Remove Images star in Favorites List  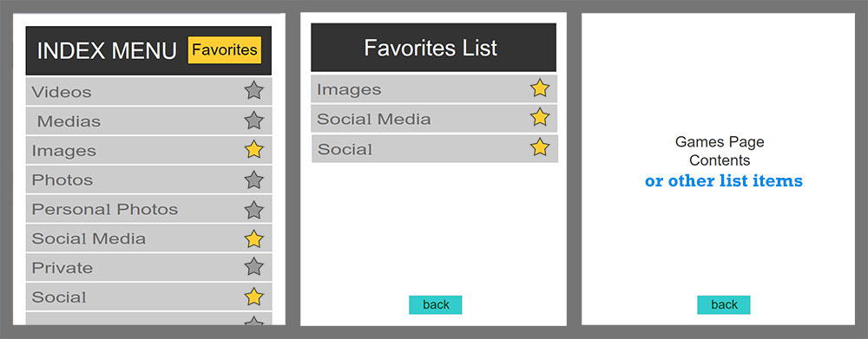tap(540, 88)
